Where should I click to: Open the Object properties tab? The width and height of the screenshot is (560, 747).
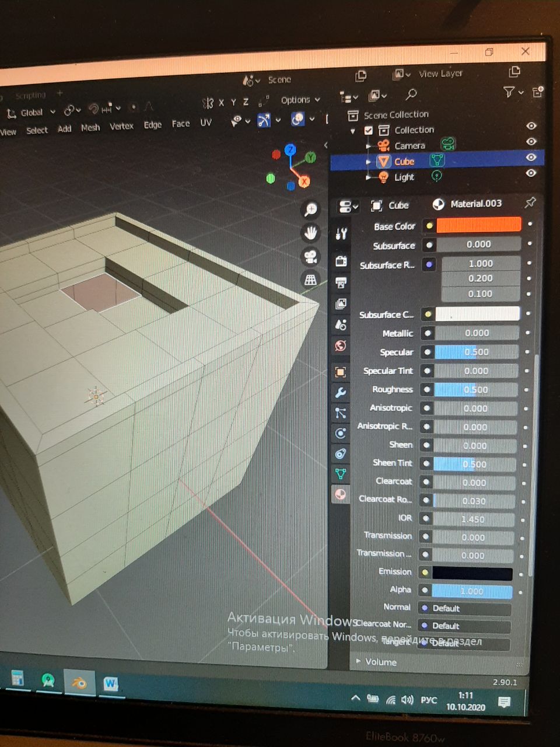point(341,372)
